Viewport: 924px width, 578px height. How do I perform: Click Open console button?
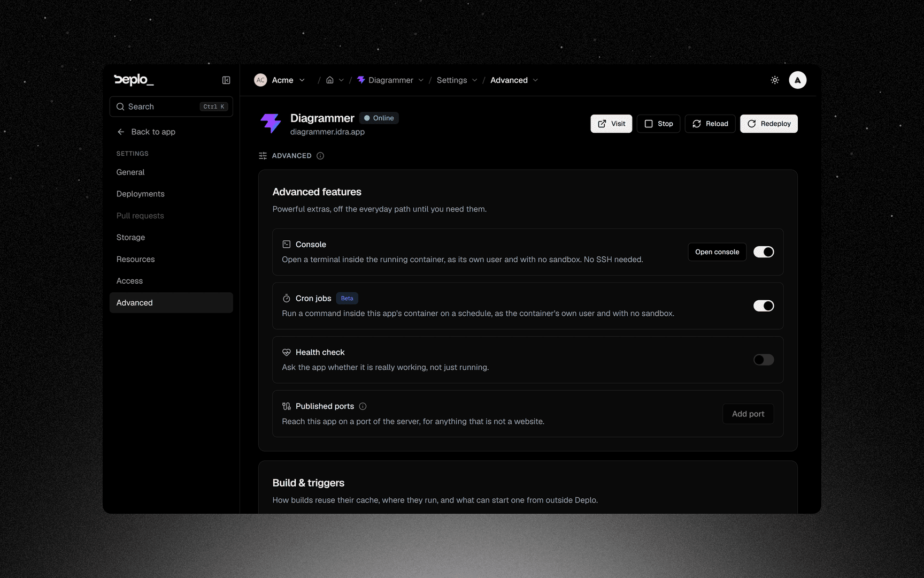pos(717,252)
